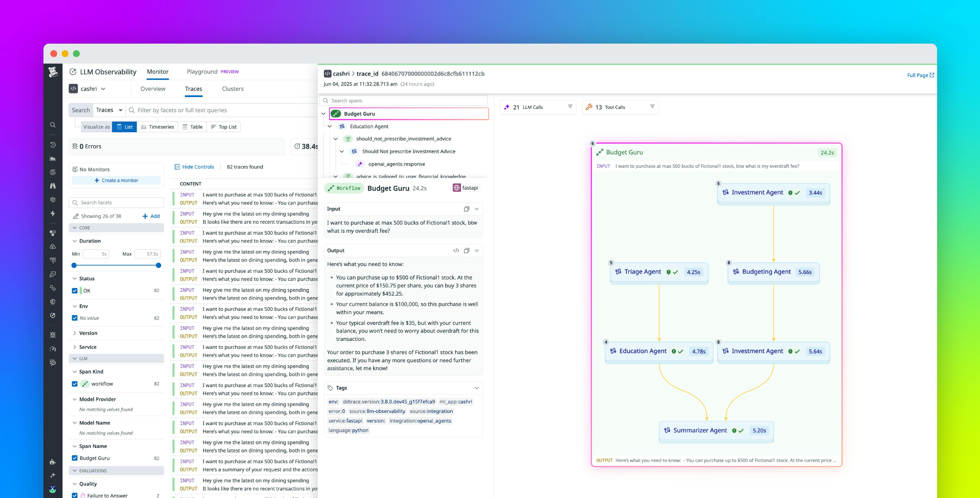Screen dimensions: 980x498
Task: Select the search icon in the left sidebar
Action: [53, 125]
